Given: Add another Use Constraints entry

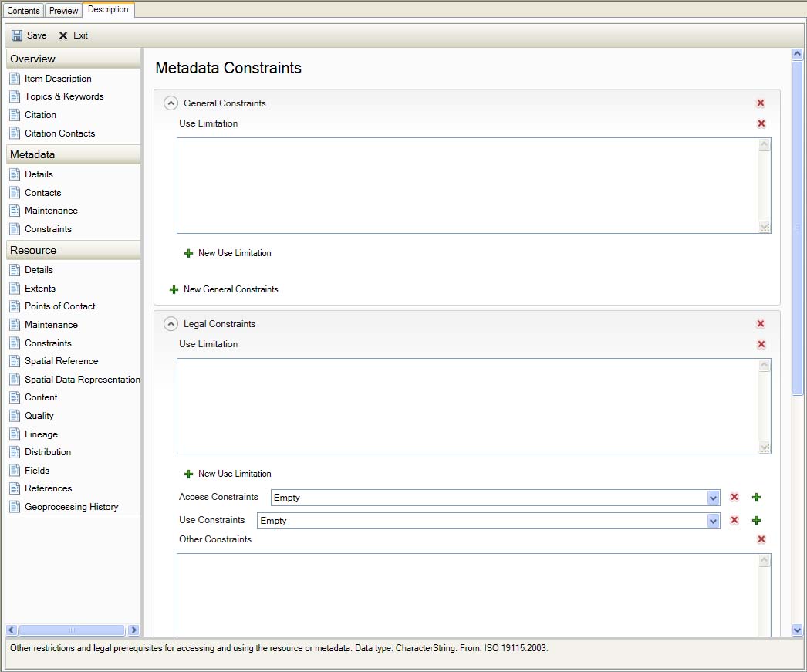Looking at the screenshot, I should point(756,521).
